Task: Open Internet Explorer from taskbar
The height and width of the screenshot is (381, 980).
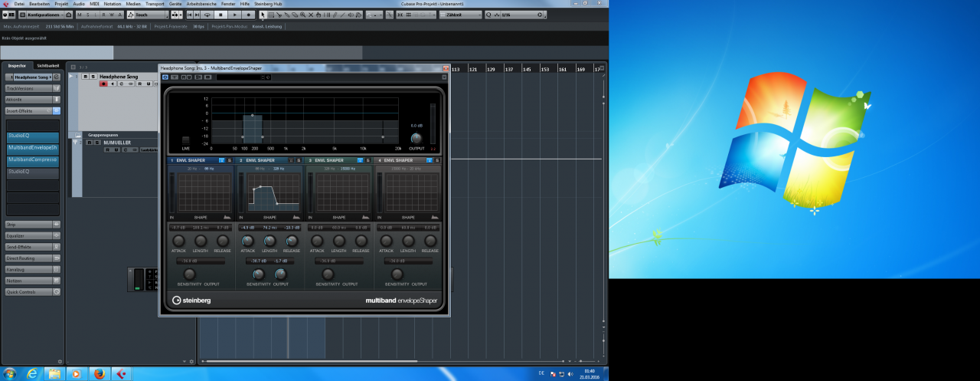Action: 32,373
